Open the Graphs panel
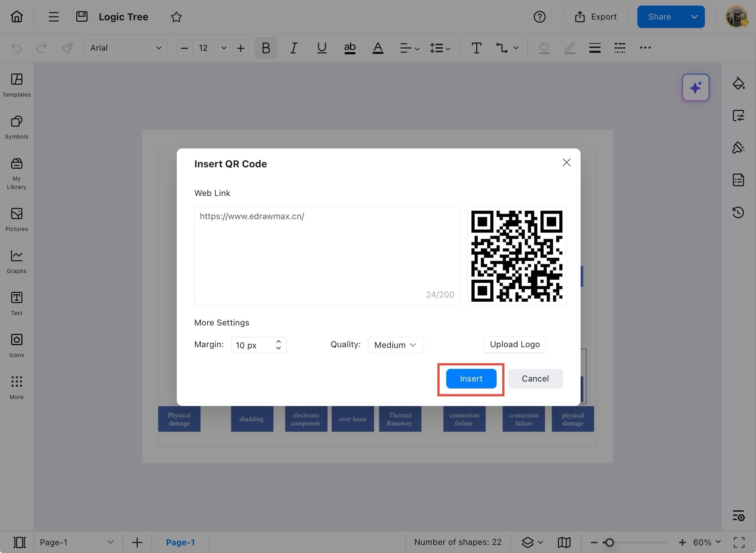Viewport: 756px width, 553px height. 16,261
